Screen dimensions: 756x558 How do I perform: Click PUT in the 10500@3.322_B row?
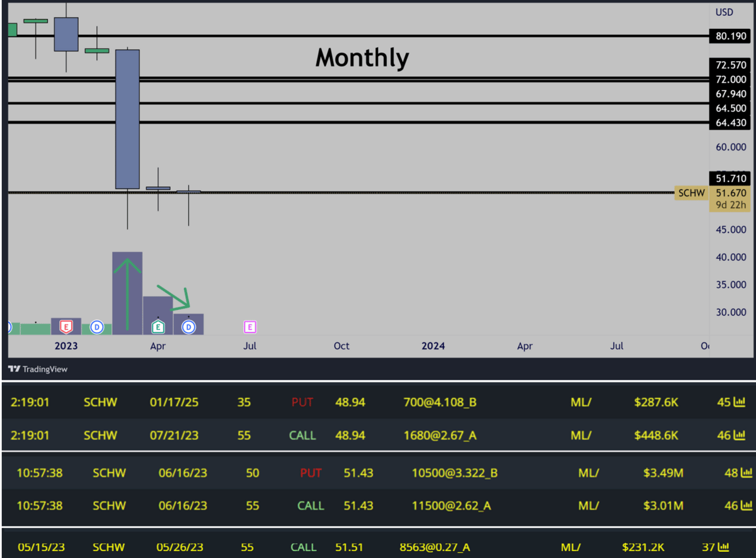311,472
